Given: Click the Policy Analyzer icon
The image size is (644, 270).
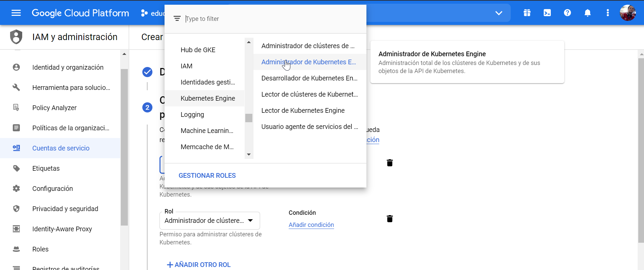Looking at the screenshot, I should 16,108.
